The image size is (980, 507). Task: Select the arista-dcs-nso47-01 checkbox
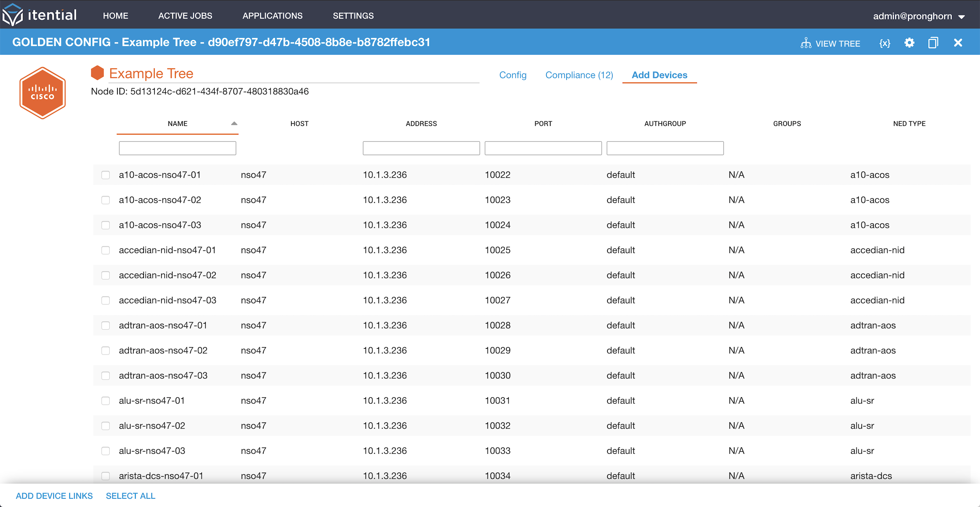point(105,476)
